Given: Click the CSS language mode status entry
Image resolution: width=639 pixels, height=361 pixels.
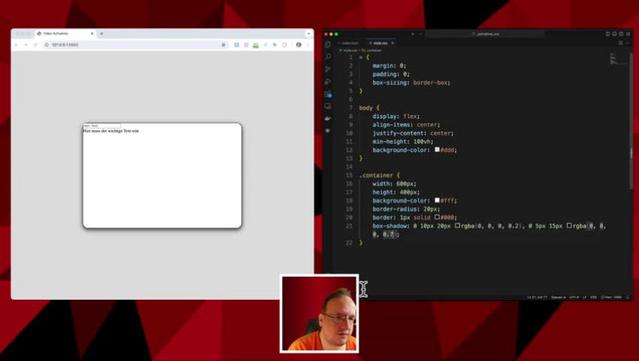Looking at the screenshot, I should coord(593,297).
